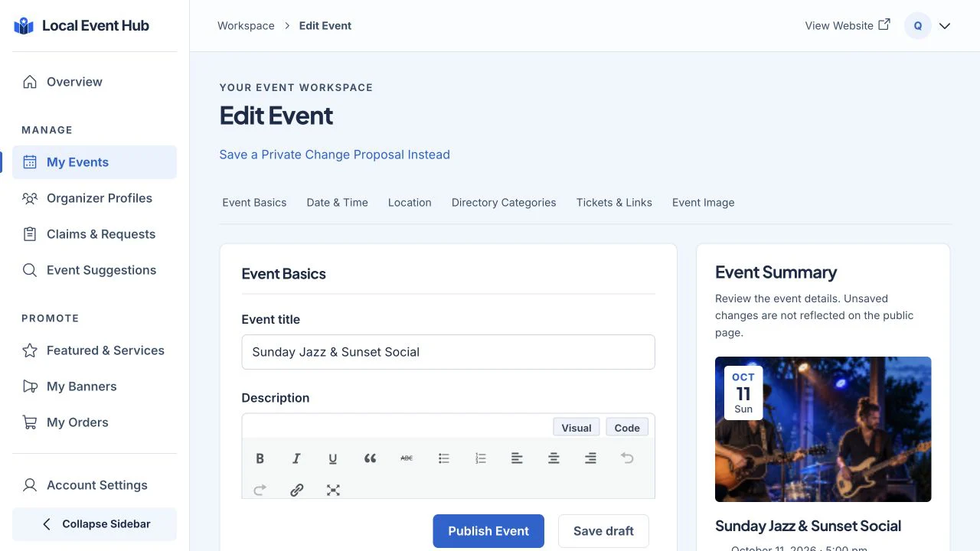Click the redo icon in editor

260,490
